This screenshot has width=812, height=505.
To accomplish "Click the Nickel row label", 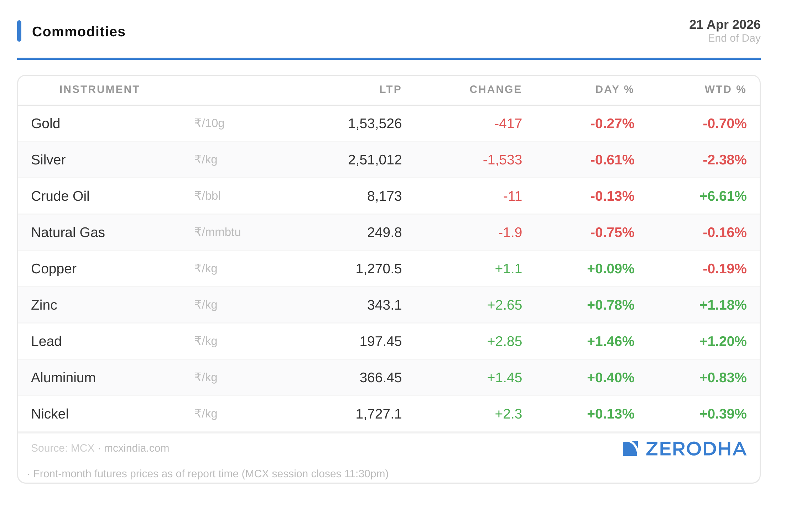I will click(50, 414).
